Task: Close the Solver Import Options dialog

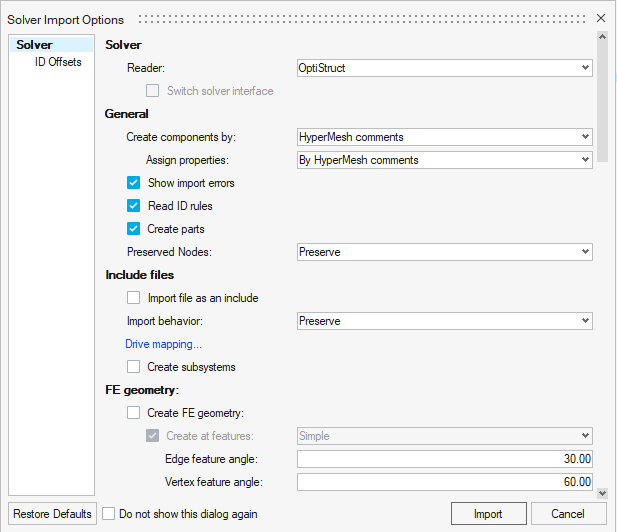Action: (x=600, y=19)
